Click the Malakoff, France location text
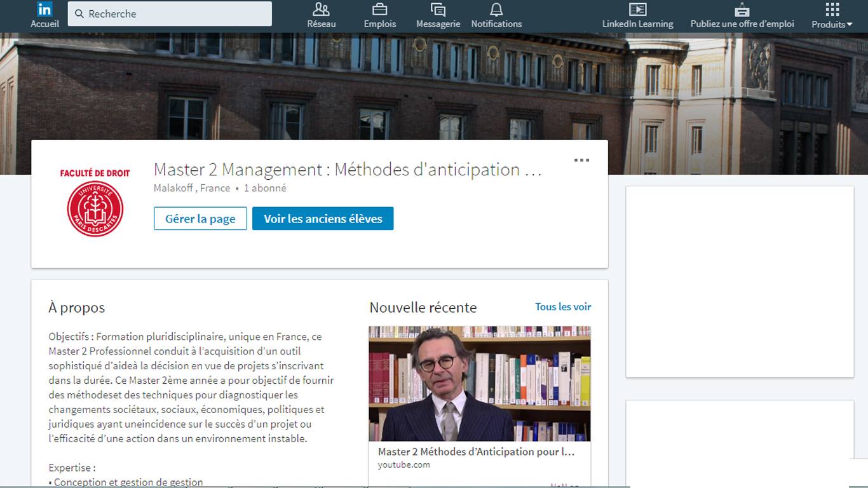 192,188
